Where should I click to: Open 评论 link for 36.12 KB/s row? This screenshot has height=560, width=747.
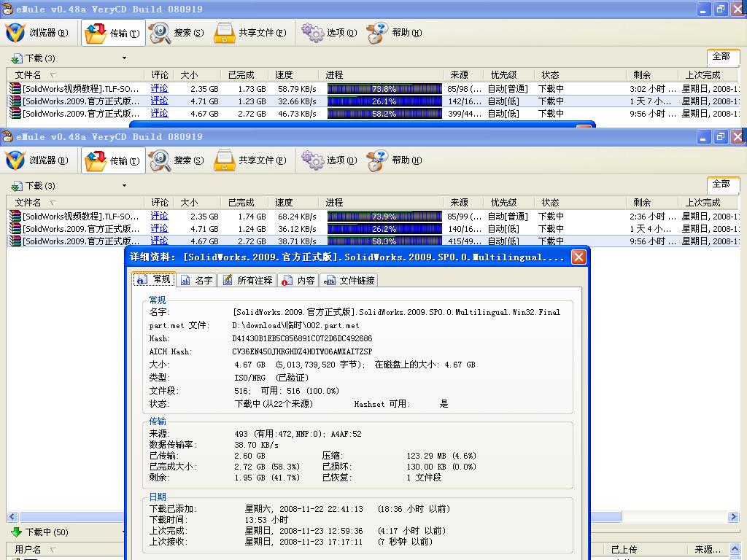coord(159,228)
